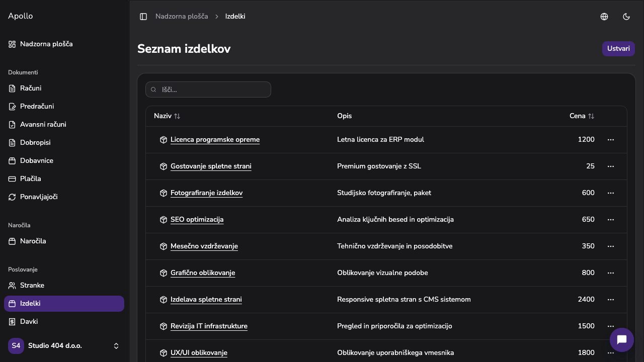Open the UX/UI oblikovanje product link
The width and height of the screenshot is (644, 362).
click(x=199, y=353)
